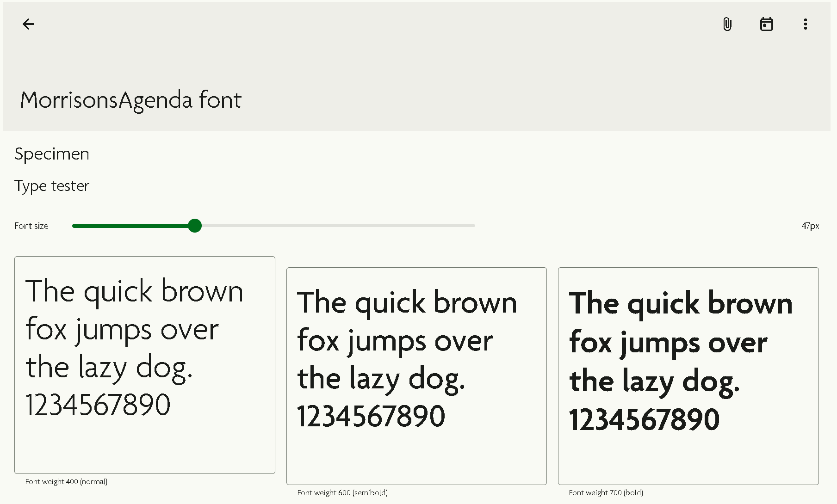Click the Font weight 700 (bold) caption
Screen dimensions: 837x504
[606, 493]
